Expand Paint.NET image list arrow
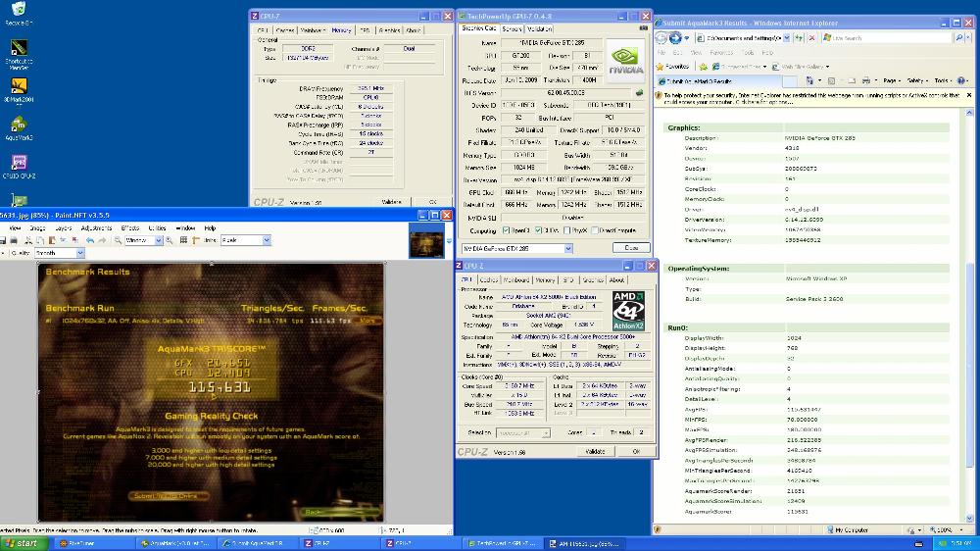 click(x=450, y=241)
